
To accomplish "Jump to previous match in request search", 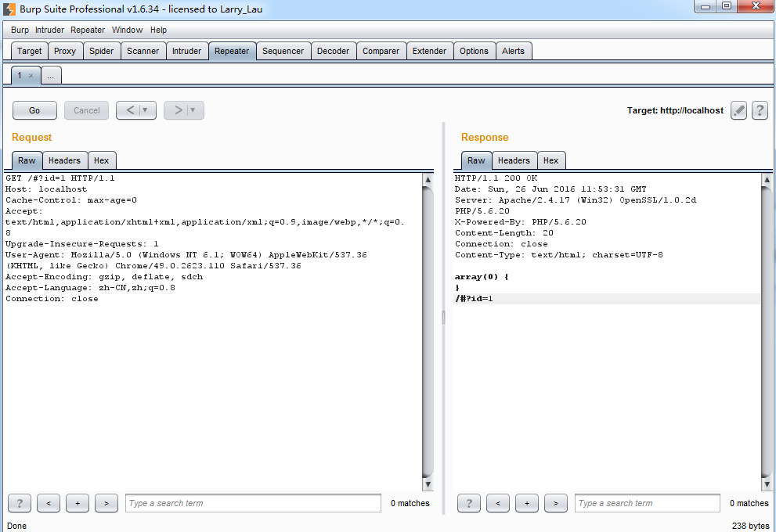I will (49, 503).
